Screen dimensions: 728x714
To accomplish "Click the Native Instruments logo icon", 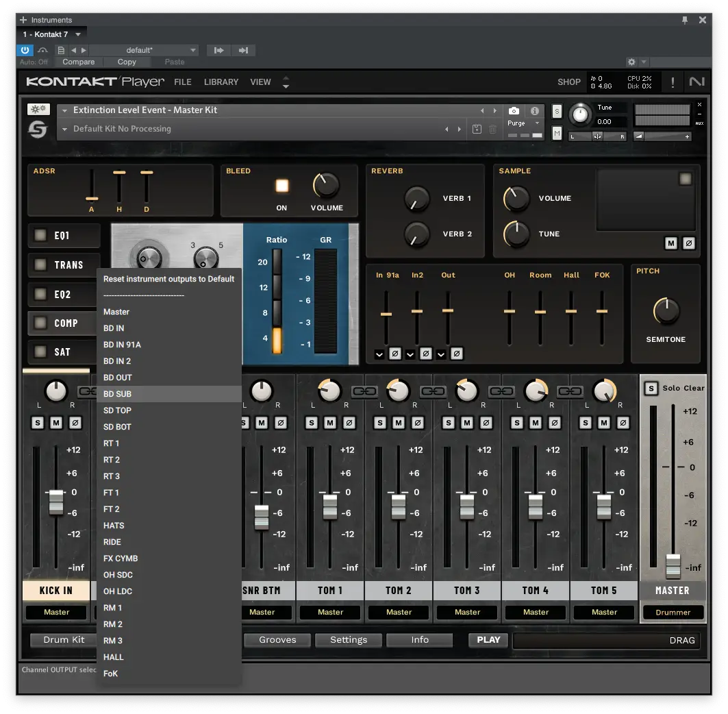I will coord(697,82).
